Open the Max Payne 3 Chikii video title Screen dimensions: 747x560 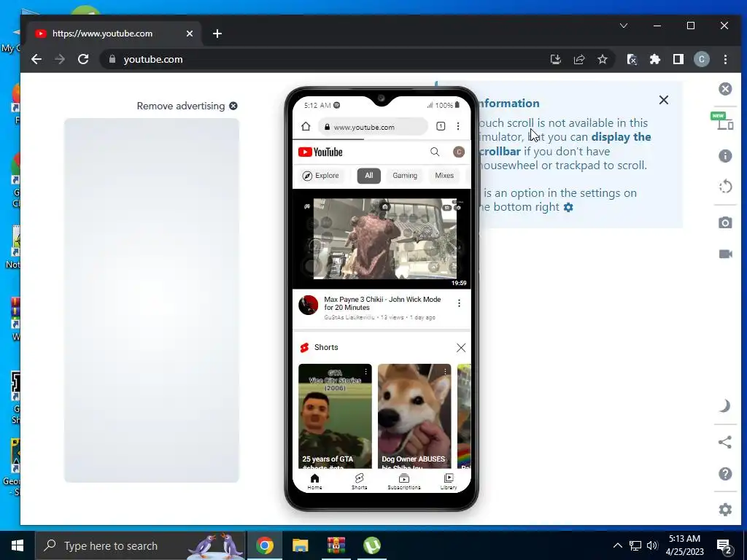[x=382, y=303]
